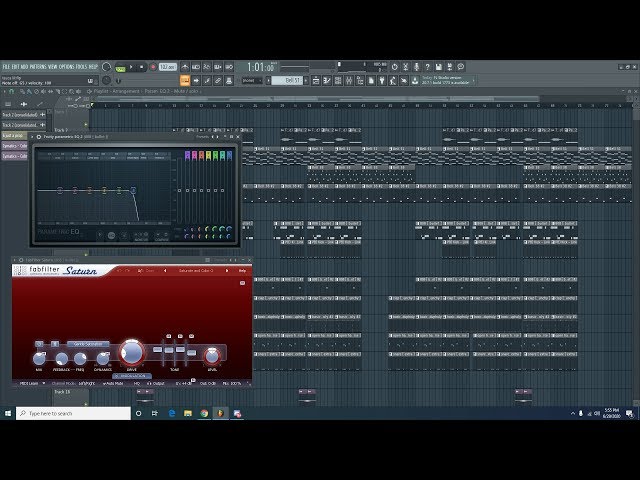The height and width of the screenshot is (480, 640).
Task: Click the Saturn MIX knob
Action: point(39,358)
